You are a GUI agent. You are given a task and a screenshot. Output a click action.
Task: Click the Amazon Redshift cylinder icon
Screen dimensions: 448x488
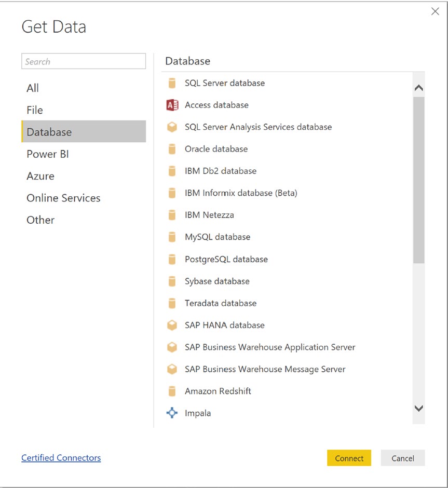[x=172, y=391]
